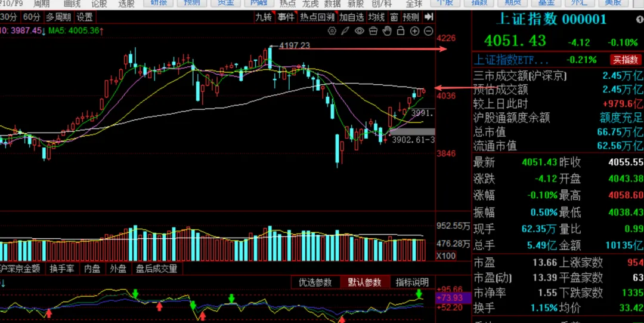
Task: Toggle the 事件 overlay
Action: (x=286, y=17)
